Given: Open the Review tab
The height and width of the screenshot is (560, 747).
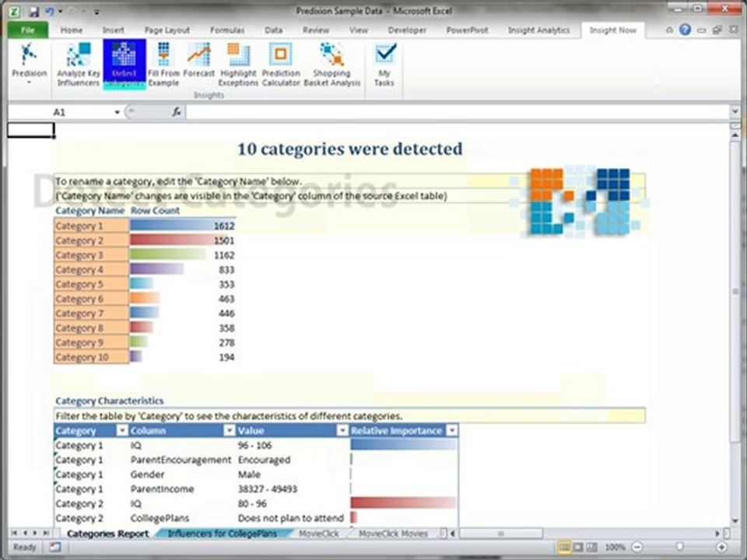Looking at the screenshot, I should 316,30.
